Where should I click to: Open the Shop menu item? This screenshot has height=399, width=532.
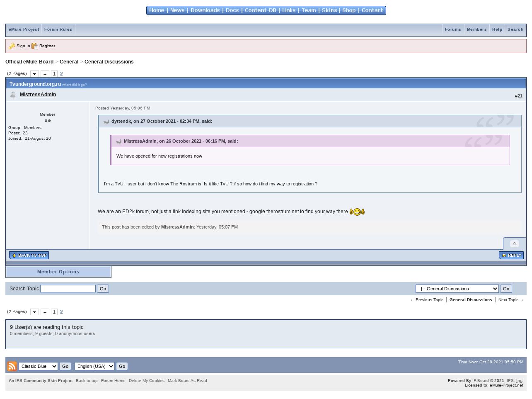(349, 10)
